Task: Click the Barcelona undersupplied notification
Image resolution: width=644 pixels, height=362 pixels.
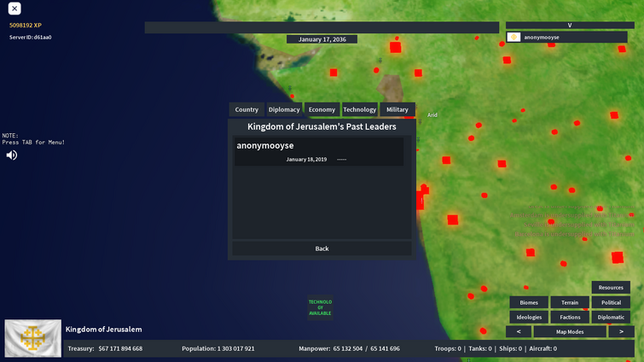Action: pyautogui.click(x=574, y=234)
